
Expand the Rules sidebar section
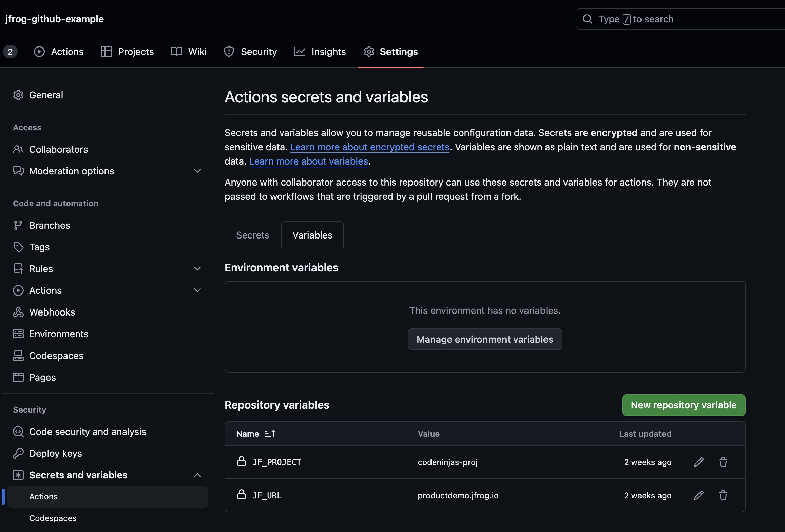pyautogui.click(x=197, y=269)
